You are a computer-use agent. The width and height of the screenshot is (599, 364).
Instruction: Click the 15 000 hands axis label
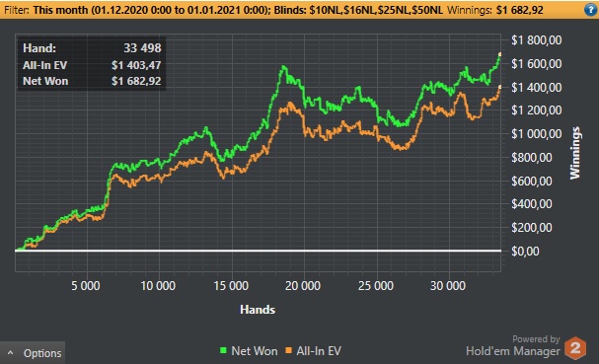pyautogui.click(x=231, y=286)
